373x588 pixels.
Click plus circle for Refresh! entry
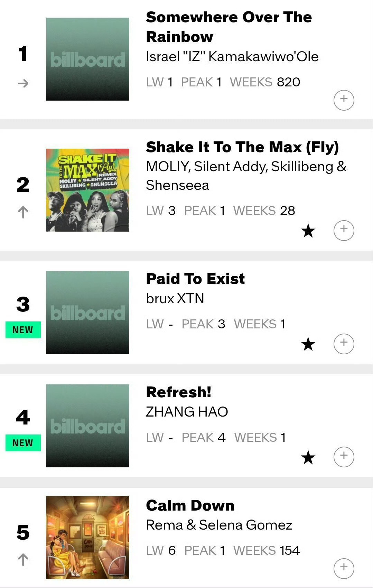[344, 457]
